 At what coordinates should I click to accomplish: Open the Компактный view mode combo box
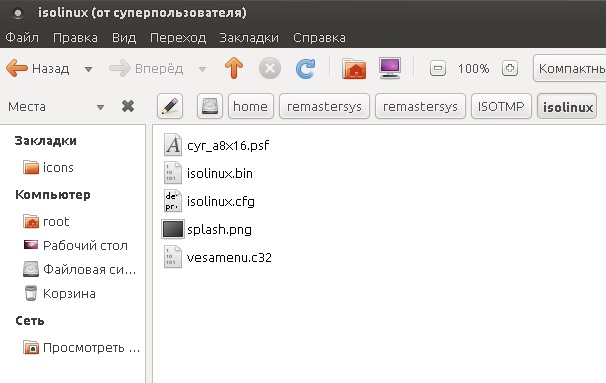click(569, 68)
